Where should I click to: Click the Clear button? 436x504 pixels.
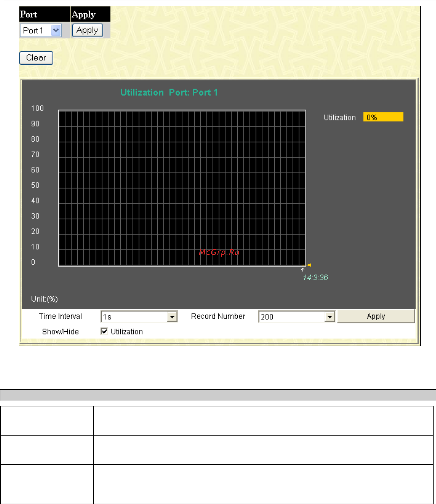36,58
